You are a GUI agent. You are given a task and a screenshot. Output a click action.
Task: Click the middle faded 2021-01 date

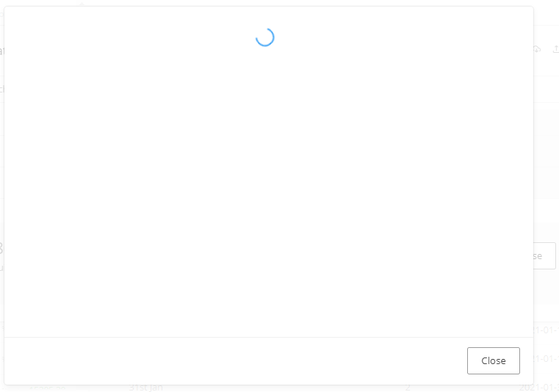pyautogui.click(x=547, y=358)
